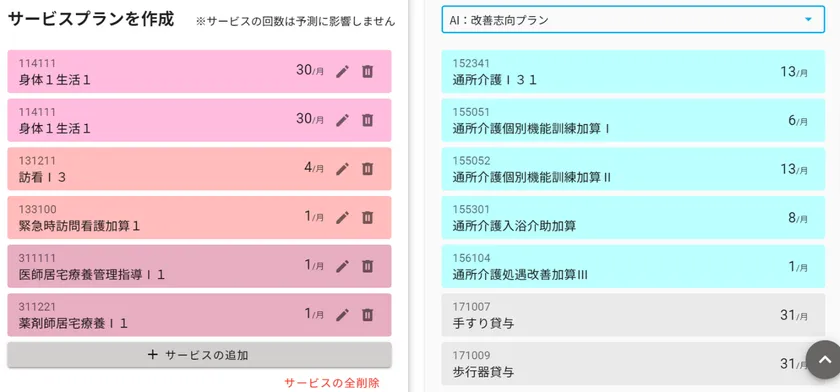
Task: Click the scroll-to-top chevron button
Action: (x=824, y=360)
